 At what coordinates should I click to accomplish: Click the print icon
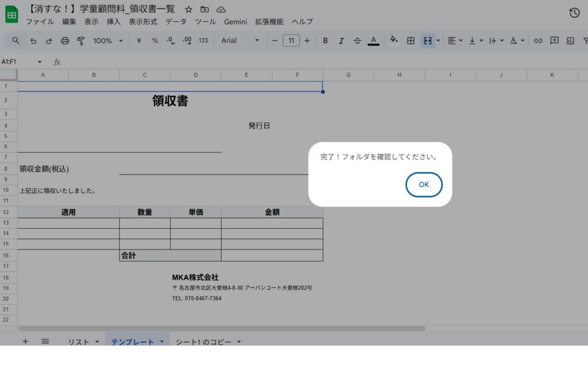[x=65, y=41]
